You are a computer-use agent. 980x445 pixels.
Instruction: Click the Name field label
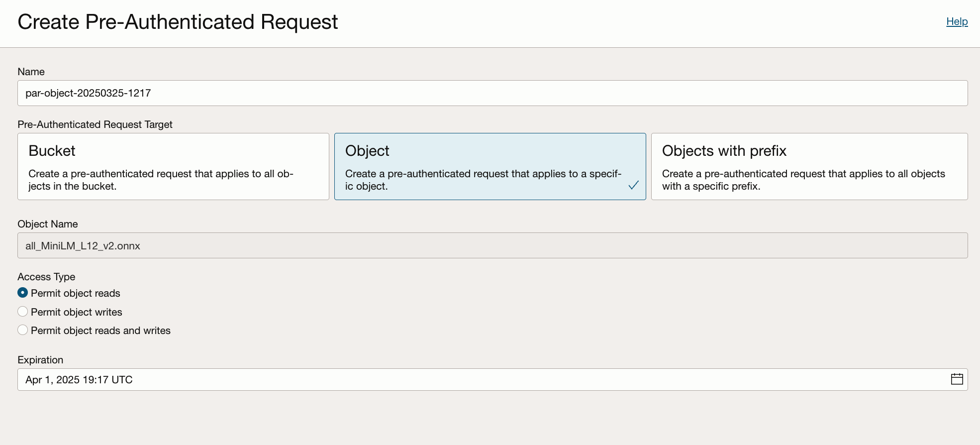coord(31,72)
